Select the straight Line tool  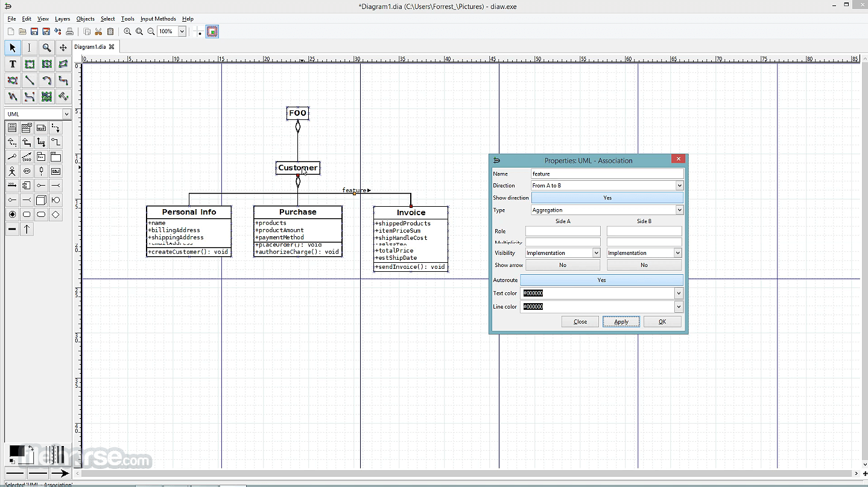tap(30, 80)
